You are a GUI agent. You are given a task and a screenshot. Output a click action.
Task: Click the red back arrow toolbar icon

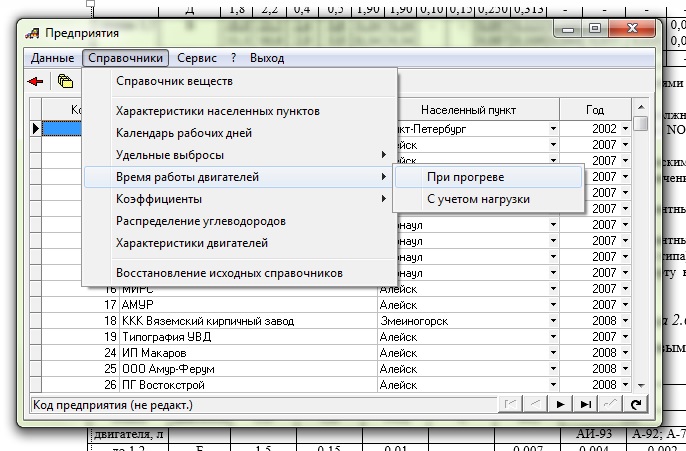(x=37, y=82)
